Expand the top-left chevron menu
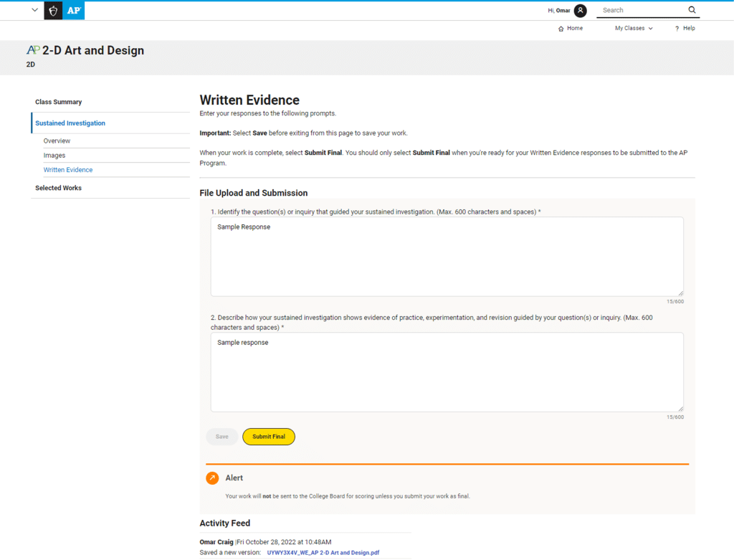The image size is (734, 560). (34, 10)
